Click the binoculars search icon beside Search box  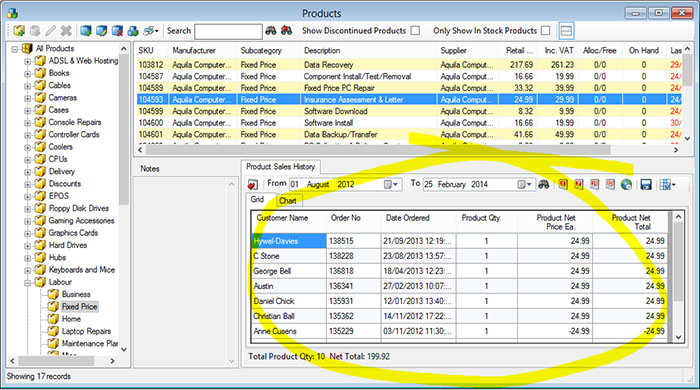click(x=271, y=31)
